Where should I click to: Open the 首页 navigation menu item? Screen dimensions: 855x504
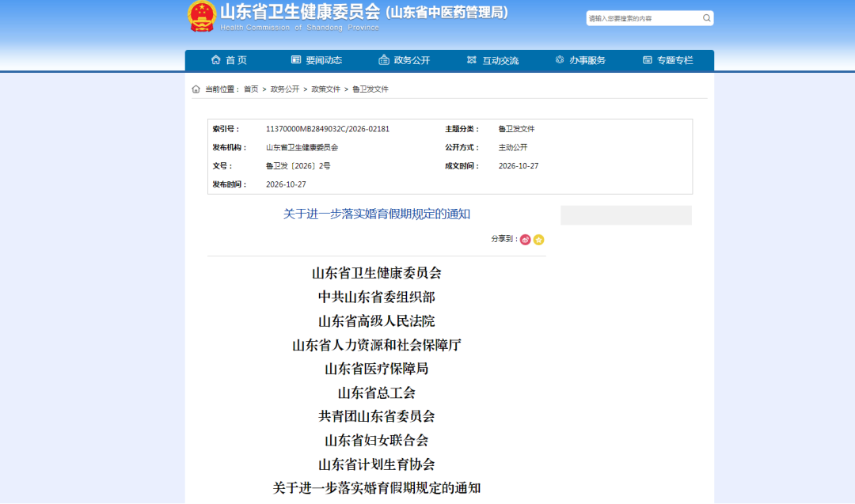pyautogui.click(x=229, y=60)
